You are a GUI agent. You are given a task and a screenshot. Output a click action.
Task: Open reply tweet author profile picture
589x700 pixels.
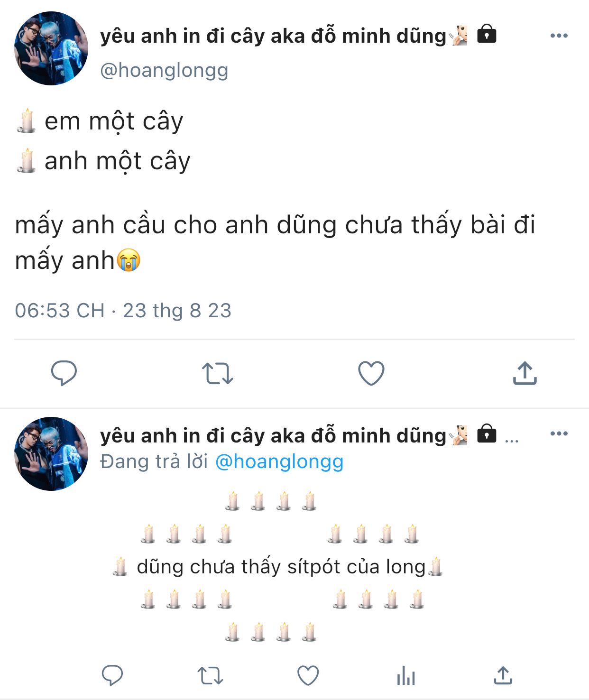pos(51,454)
